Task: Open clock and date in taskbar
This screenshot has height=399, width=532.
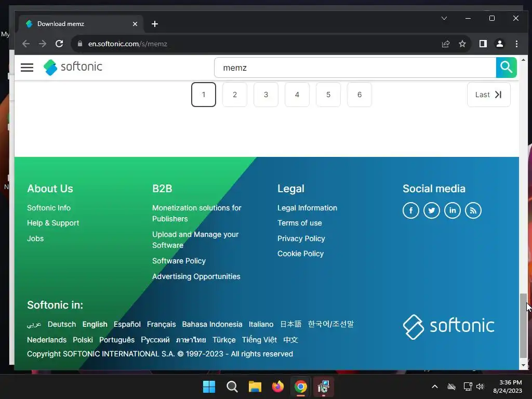Action: click(x=508, y=387)
